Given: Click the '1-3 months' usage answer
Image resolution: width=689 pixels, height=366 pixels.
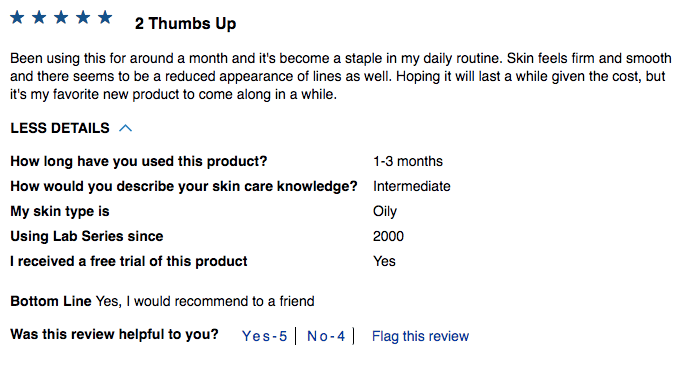Looking at the screenshot, I should coord(408,161).
